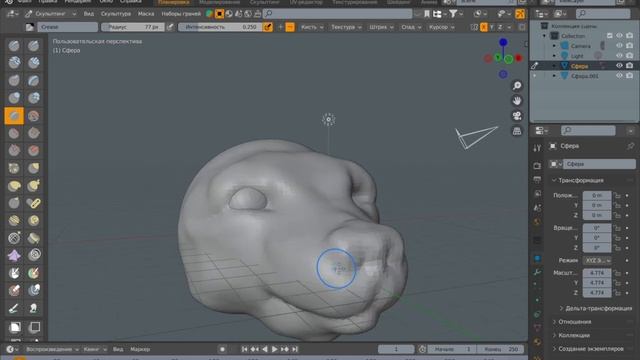This screenshot has height=360, width=640.
Task: Open the rotation Режим XYZ dropdown
Action: tap(597, 260)
